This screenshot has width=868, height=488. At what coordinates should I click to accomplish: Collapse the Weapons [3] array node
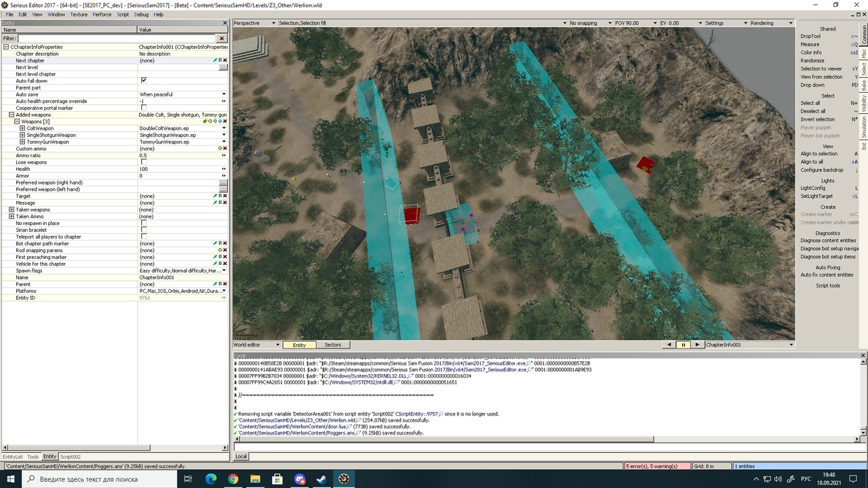[x=17, y=121]
